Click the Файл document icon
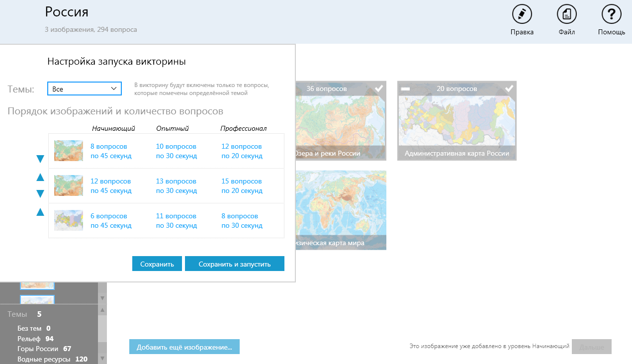The image size is (632, 364). click(x=566, y=14)
